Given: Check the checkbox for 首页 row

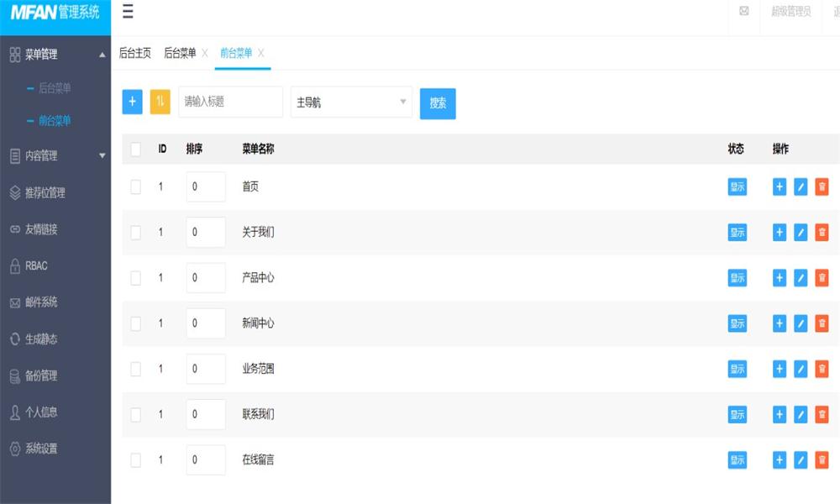Looking at the screenshot, I should [135, 187].
